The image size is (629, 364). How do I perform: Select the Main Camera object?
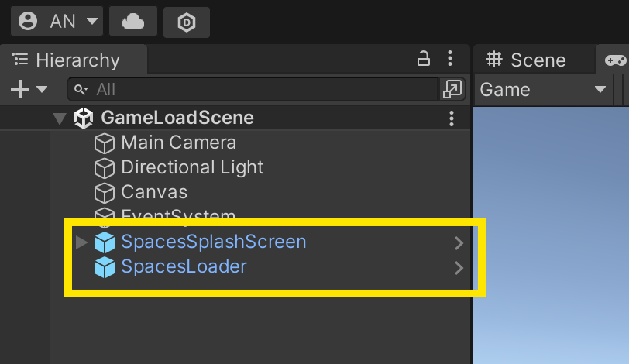[x=178, y=143]
